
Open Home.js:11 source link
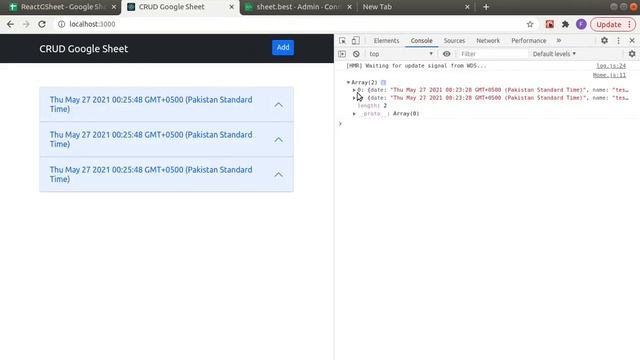click(x=609, y=75)
